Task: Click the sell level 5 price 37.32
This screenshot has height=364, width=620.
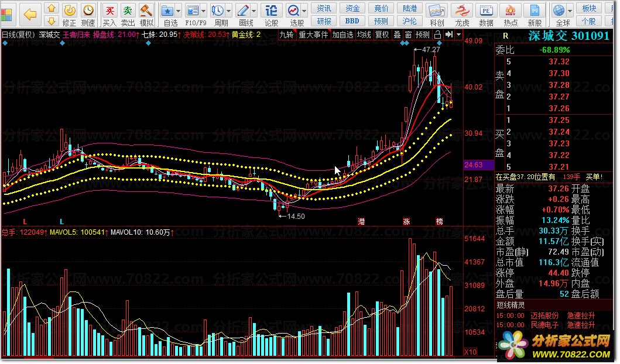Action: pos(559,61)
